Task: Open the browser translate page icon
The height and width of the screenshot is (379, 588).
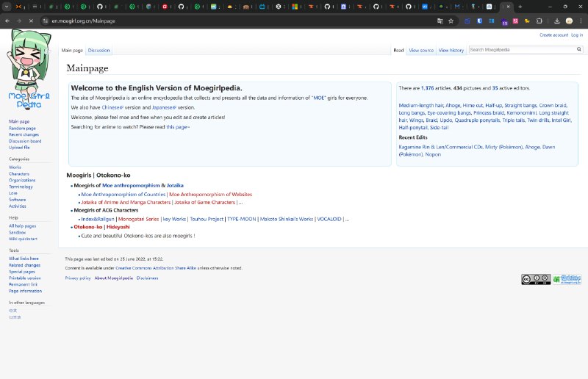Action: tap(440, 21)
